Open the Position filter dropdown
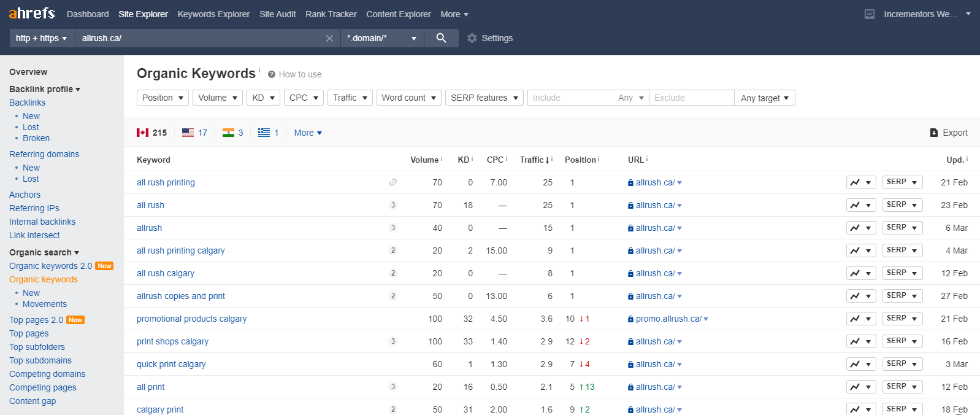Image resolution: width=980 pixels, height=415 pixels. coord(163,98)
